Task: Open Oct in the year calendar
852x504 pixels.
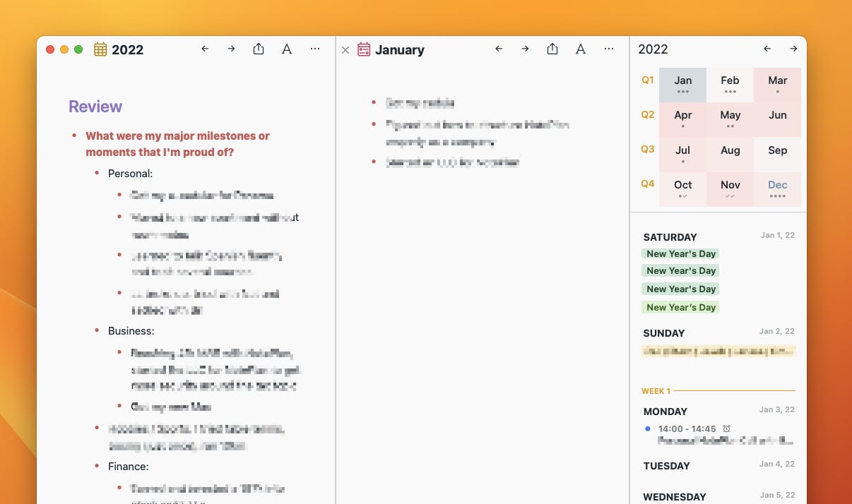Action: [x=682, y=189]
